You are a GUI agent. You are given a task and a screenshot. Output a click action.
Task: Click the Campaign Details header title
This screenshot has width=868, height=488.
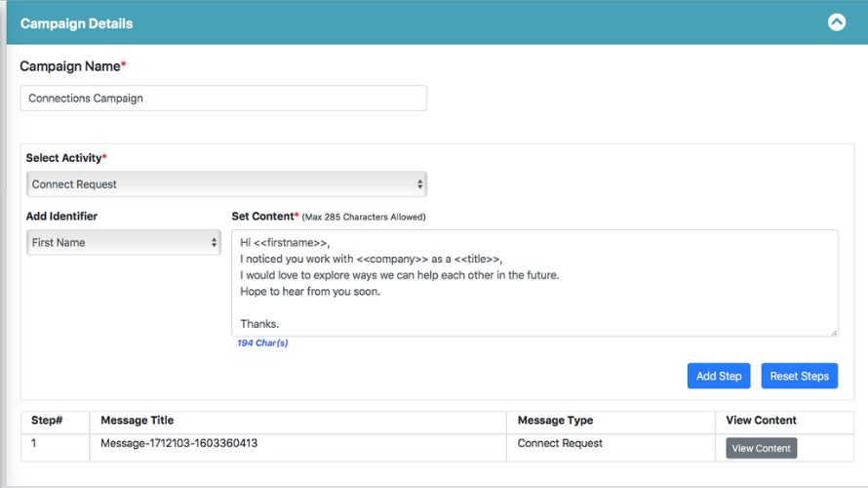[x=76, y=23]
